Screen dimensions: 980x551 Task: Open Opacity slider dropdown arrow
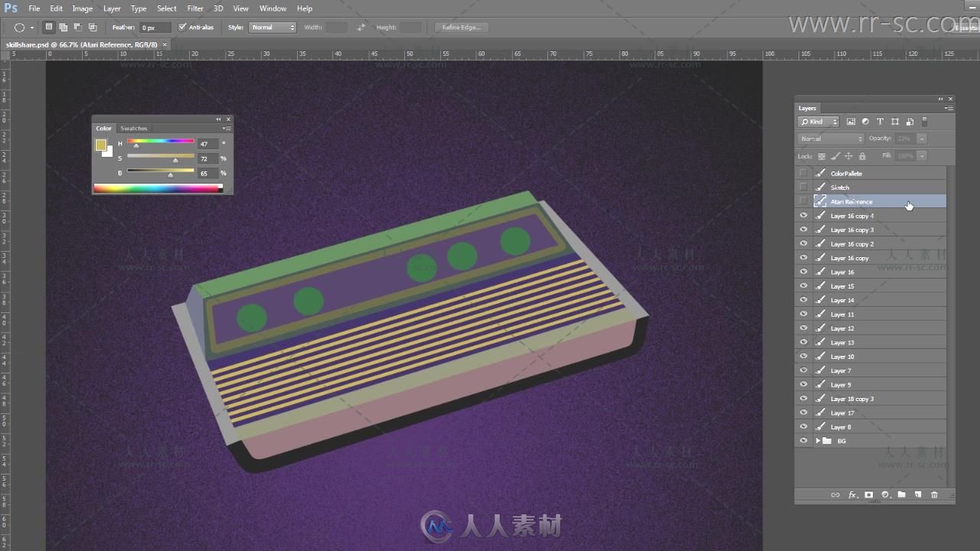[922, 139]
